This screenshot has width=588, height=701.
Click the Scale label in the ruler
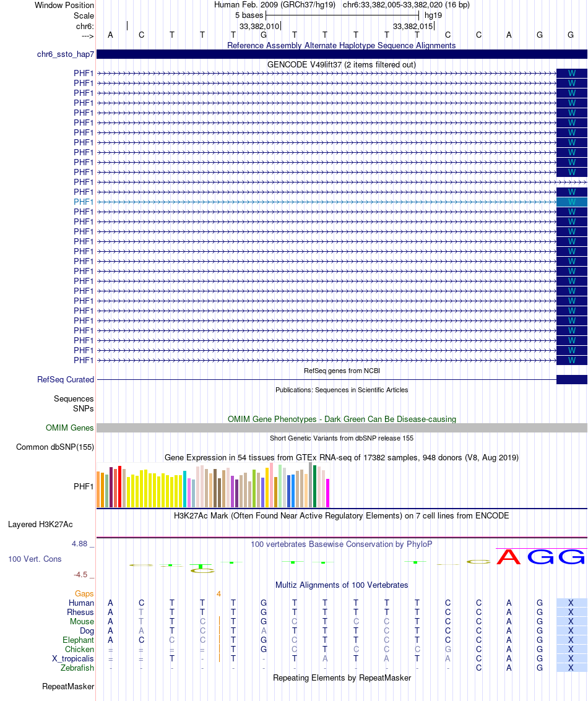84,15
